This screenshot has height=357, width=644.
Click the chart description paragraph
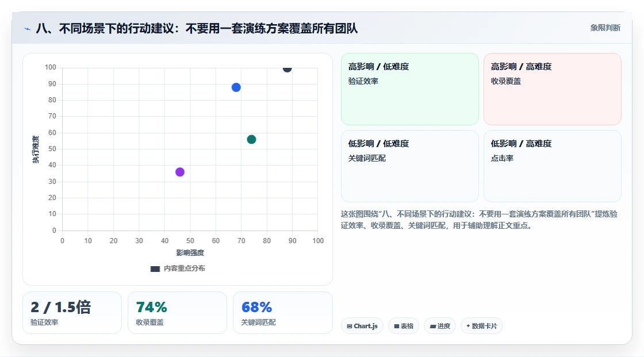[x=480, y=220]
